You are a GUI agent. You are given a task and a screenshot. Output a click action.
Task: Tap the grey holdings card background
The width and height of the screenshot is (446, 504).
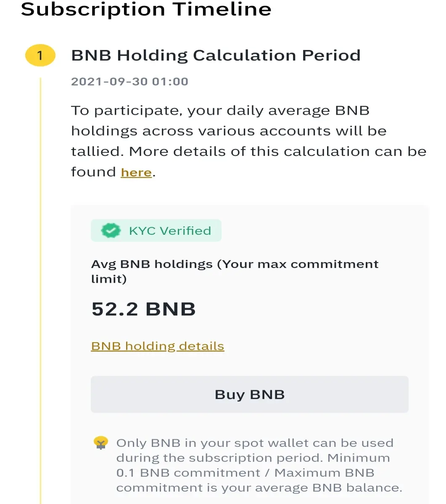250,354
